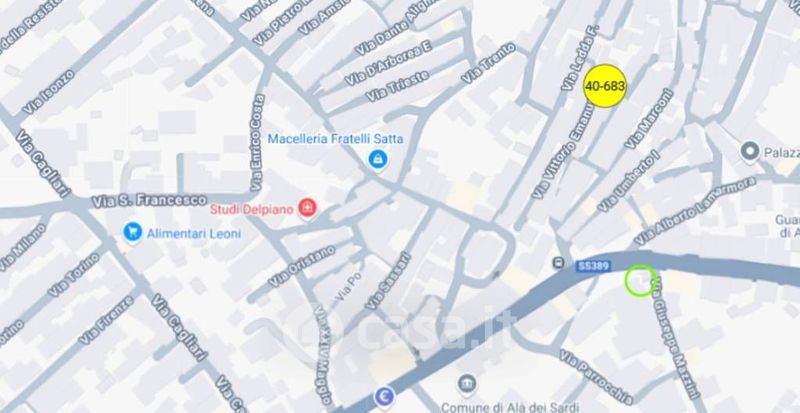Screen dimensions: 800x413
Task: Click the Palazzo place marker icon
Action: pyautogui.click(x=749, y=152)
